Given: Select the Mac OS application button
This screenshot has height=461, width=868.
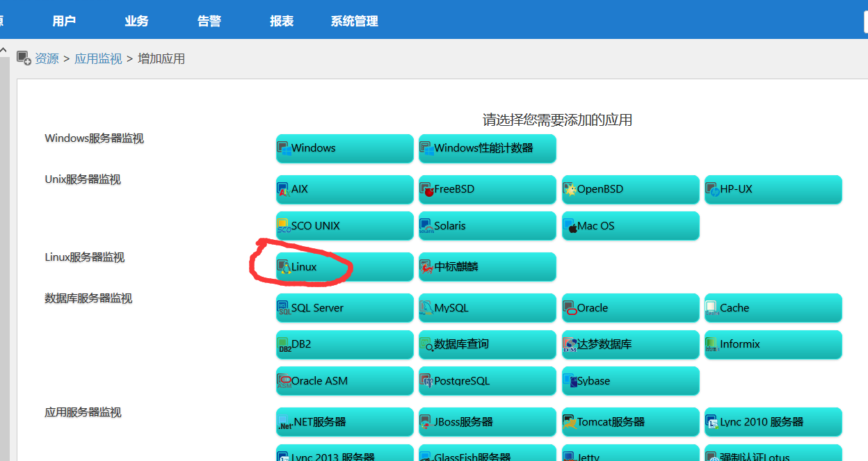Looking at the screenshot, I should [x=631, y=226].
